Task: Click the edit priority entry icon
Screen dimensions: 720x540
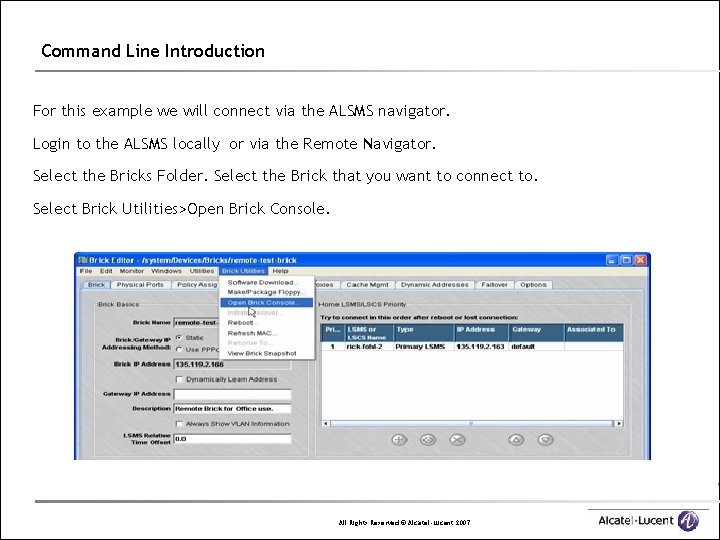Action: [x=428, y=439]
